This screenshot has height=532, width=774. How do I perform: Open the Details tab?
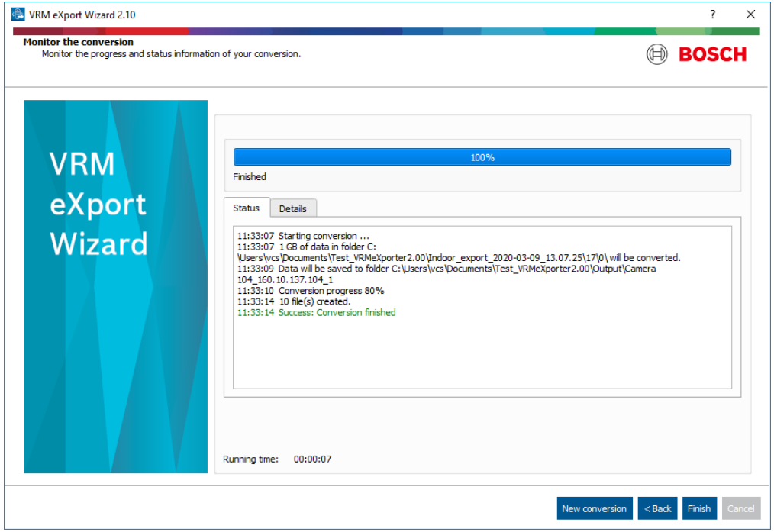(292, 208)
